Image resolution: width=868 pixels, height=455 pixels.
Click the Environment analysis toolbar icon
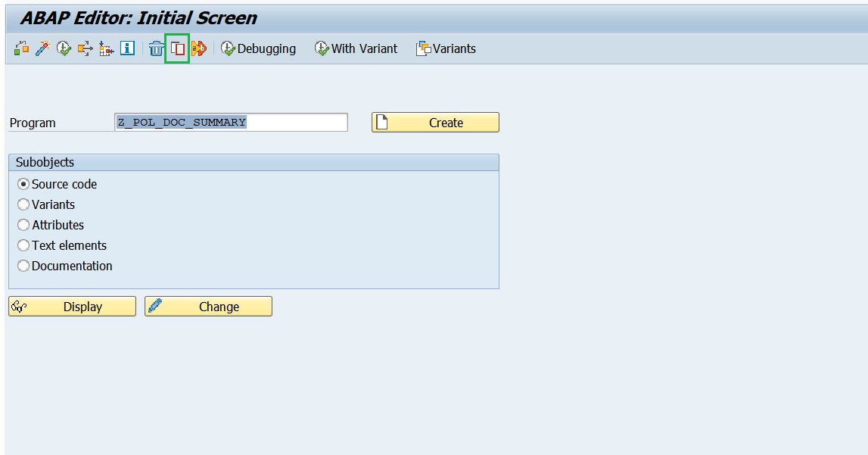click(106, 48)
